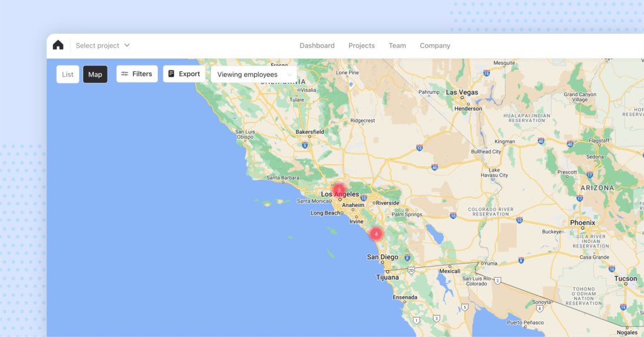Click the San Diego map label
Image resolution: width=644 pixels, height=337 pixels.
[x=382, y=257]
